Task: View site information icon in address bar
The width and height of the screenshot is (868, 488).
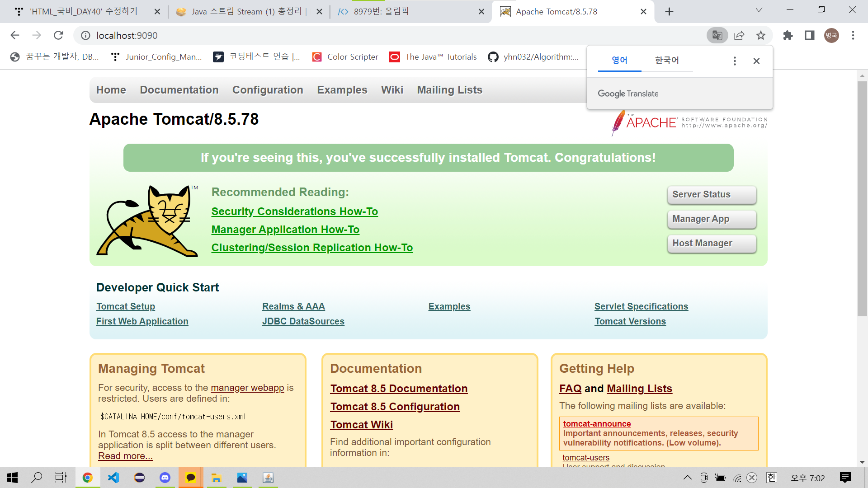Action: coord(86,35)
